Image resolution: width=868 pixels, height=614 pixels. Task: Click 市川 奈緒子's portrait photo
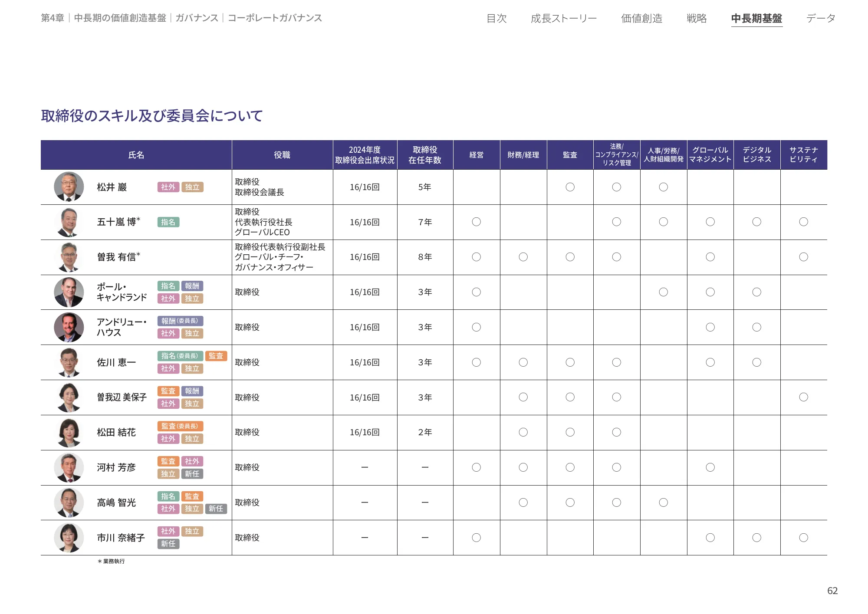69,538
